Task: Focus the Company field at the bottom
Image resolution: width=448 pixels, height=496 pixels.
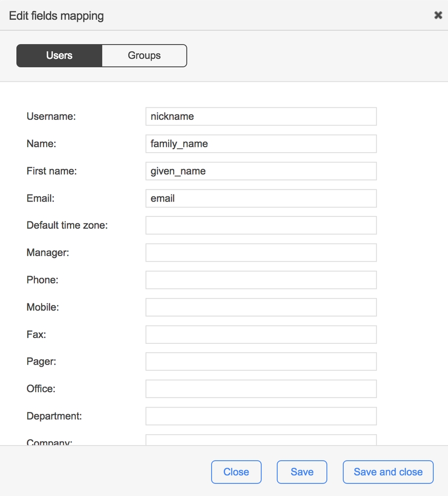Action: click(261, 440)
